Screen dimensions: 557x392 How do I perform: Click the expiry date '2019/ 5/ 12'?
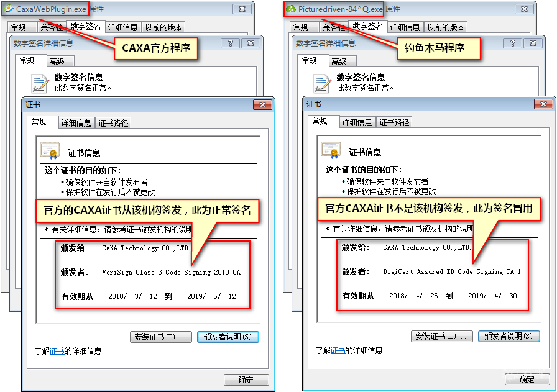click(x=212, y=296)
